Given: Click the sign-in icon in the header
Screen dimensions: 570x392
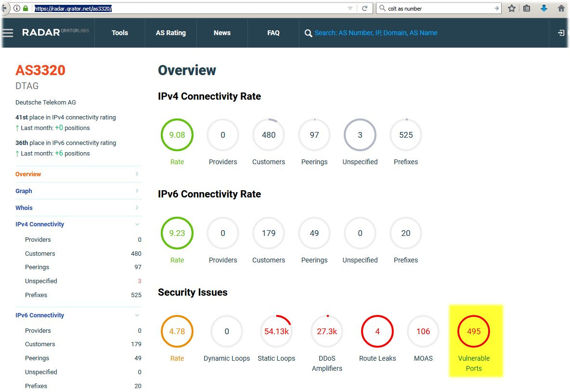Looking at the screenshot, I should point(561,33).
